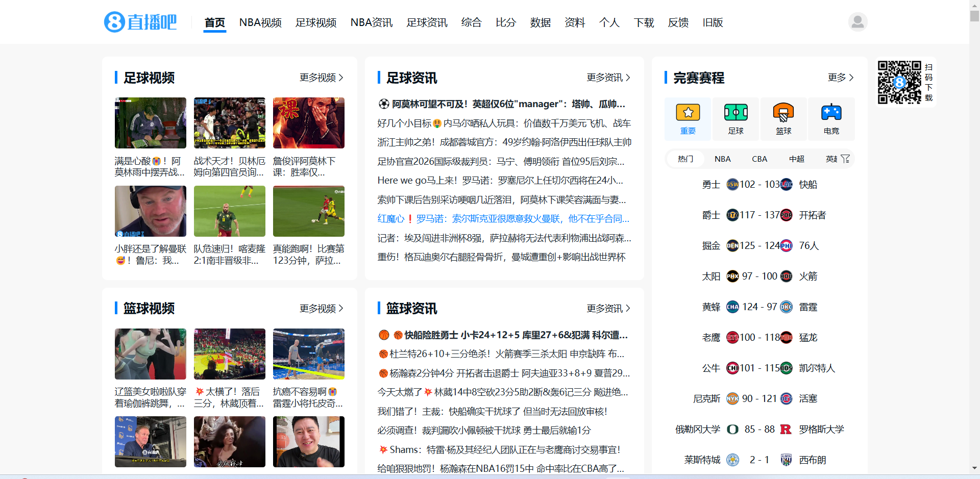Switch to the NBA filter tab
This screenshot has width=980, height=479.
722,159
